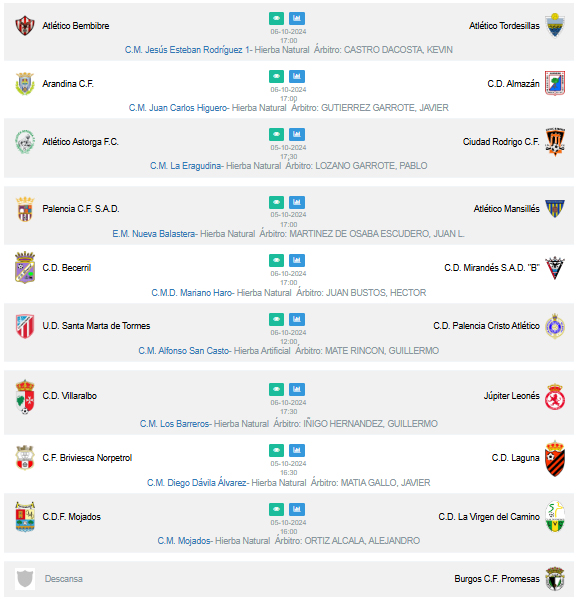Image resolution: width=576 pixels, height=601 pixels.
Task: Click the C.D. Almazán team crest
Action: pyautogui.click(x=555, y=83)
